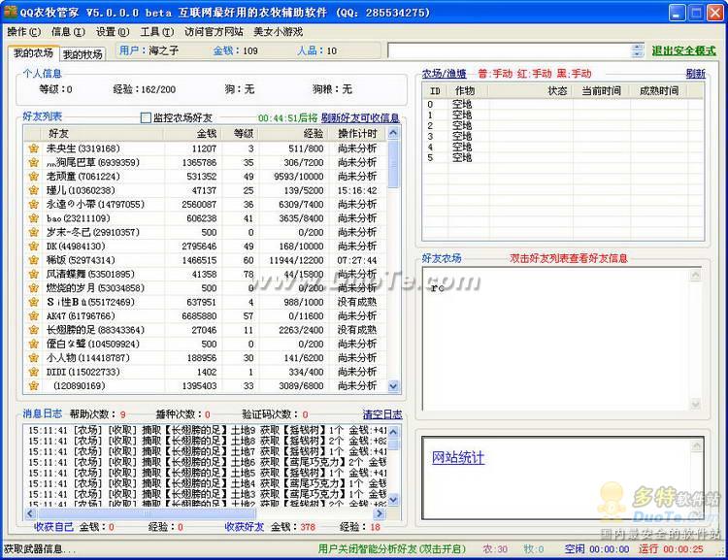Screen dimensions: 728x560
Task: Click the 作物 column header in farm table
Action: (468, 90)
